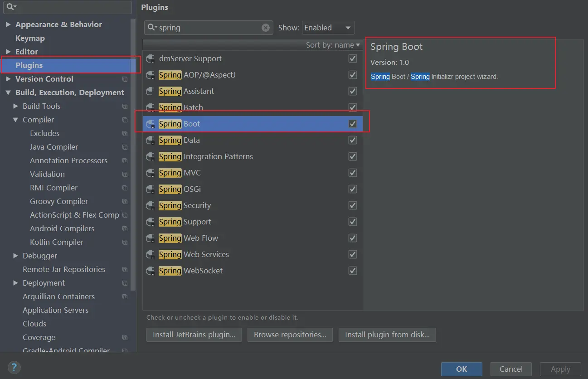Click the Spring Web Flow plugin icon

[150, 238]
